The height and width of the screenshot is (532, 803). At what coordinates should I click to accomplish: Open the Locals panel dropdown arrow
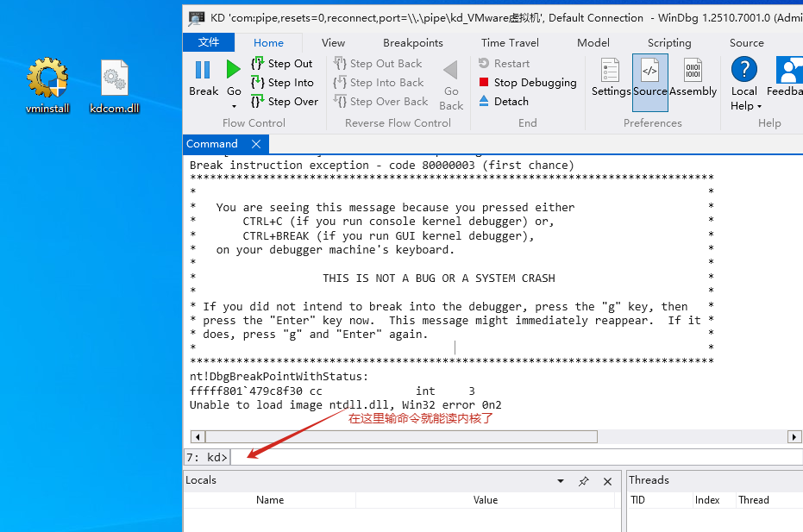tap(561, 481)
